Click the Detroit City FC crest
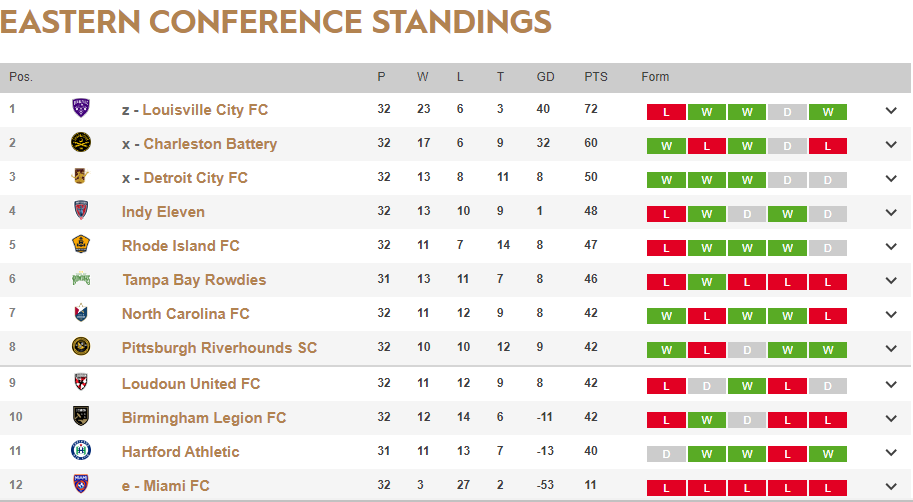 82,177
